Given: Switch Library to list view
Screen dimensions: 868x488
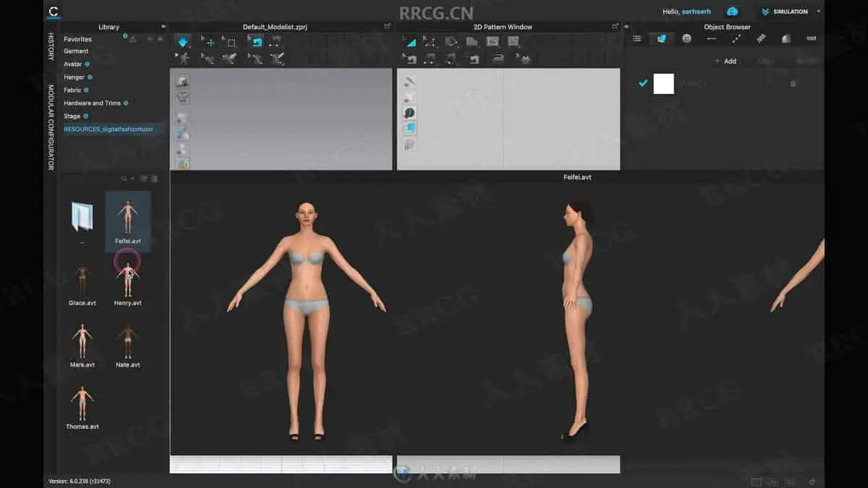Looking at the screenshot, I should [154, 179].
